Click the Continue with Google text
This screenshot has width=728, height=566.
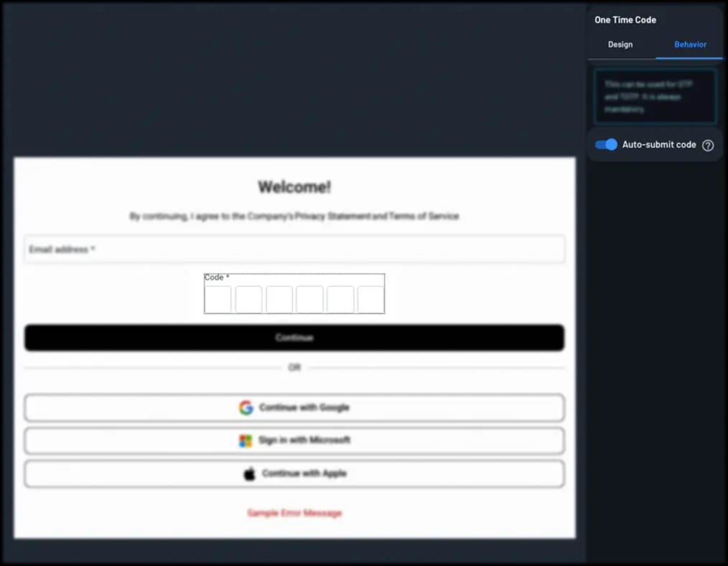(x=304, y=407)
